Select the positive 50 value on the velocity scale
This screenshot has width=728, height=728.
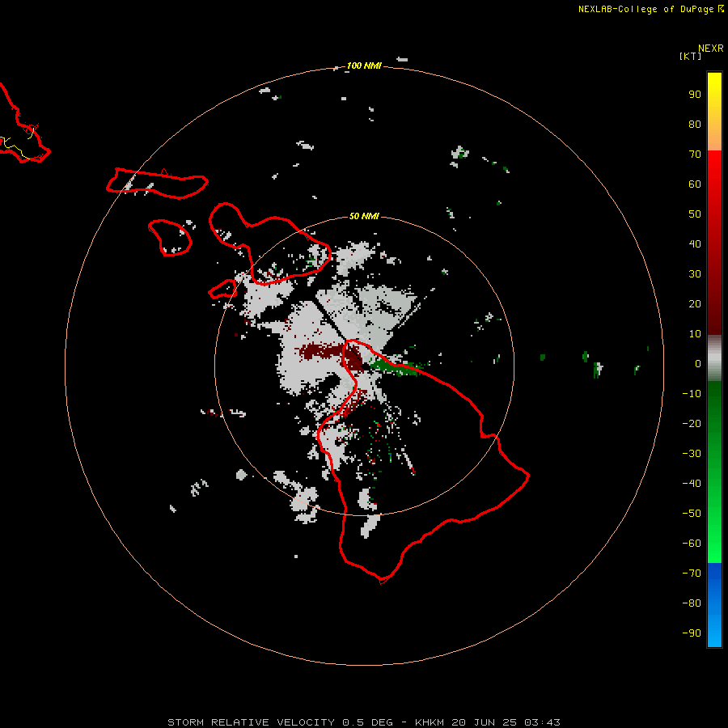[x=695, y=214]
